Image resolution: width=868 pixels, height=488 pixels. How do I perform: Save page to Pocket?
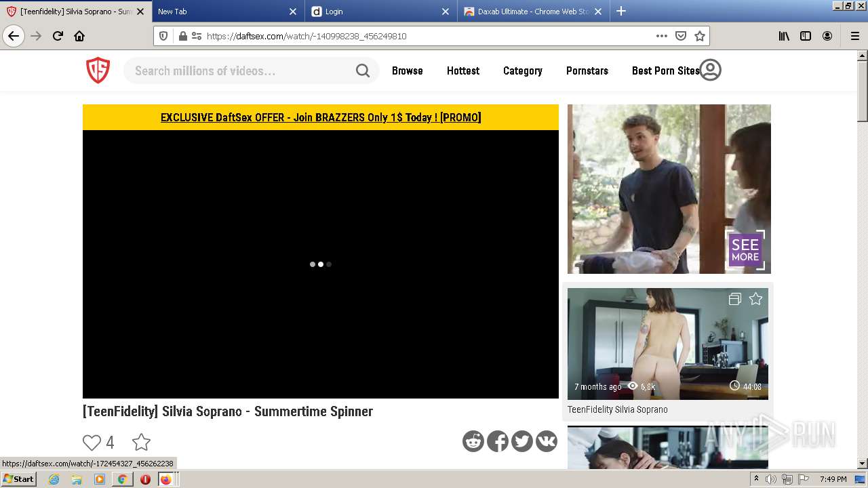[681, 36]
